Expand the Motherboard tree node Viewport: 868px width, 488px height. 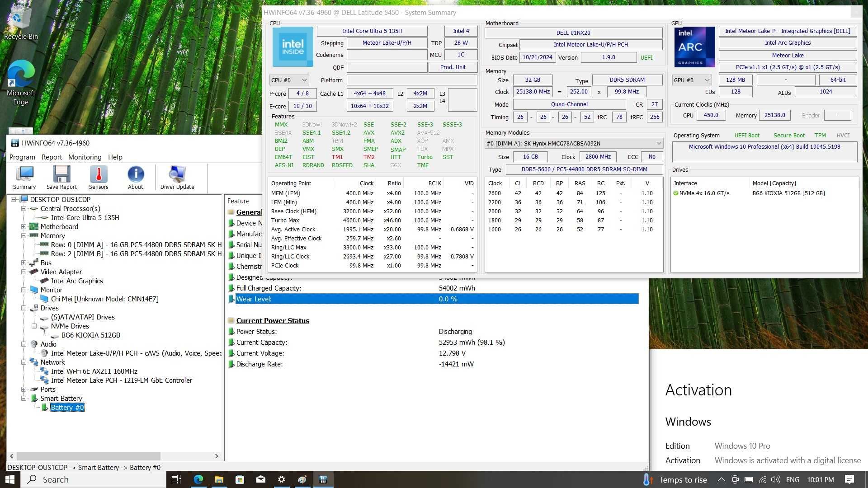tap(24, 226)
